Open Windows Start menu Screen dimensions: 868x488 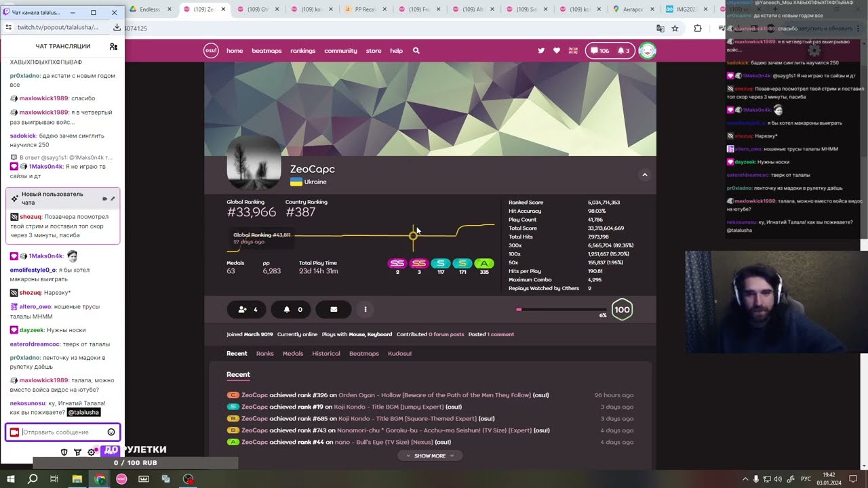[x=11, y=479]
